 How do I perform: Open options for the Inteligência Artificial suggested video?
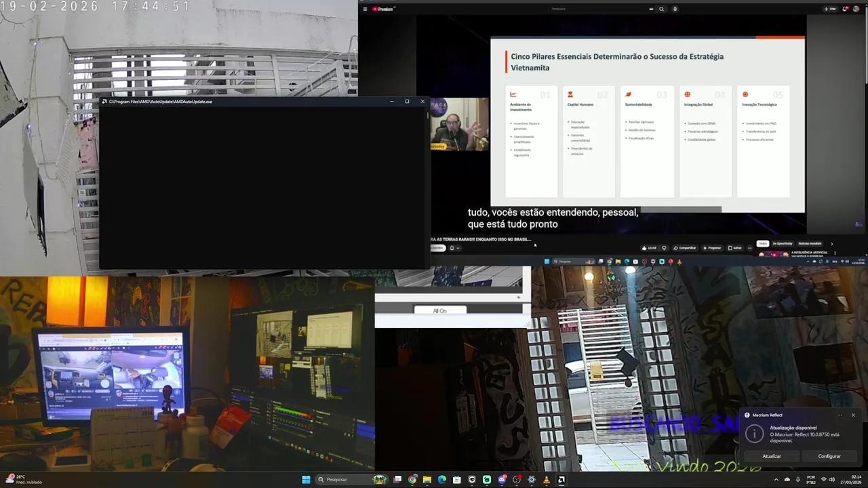[x=835, y=253]
